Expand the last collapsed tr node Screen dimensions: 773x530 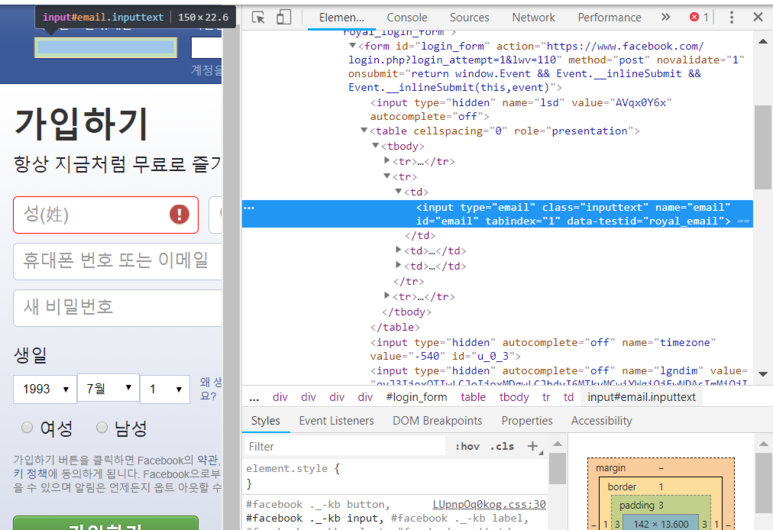[x=387, y=296]
